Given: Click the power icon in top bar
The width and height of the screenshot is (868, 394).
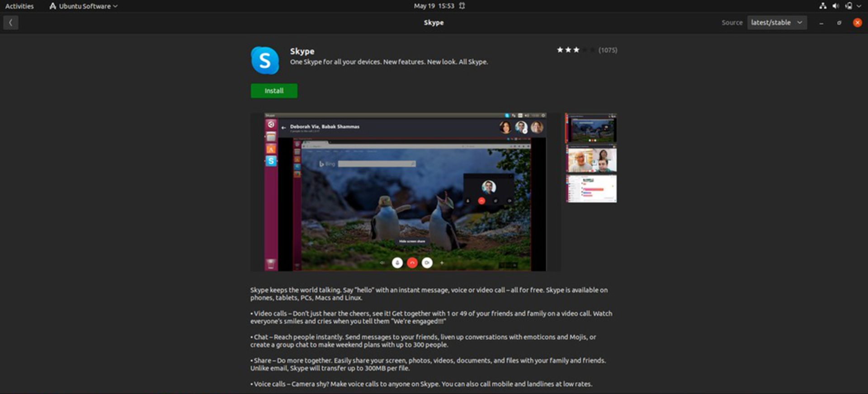Looking at the screenshot, I should 849,6.
